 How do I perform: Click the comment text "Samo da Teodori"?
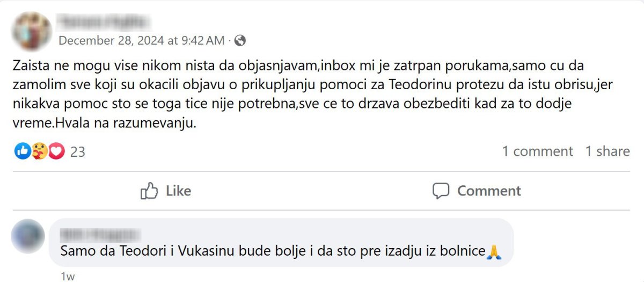click(x=273, y=251)
